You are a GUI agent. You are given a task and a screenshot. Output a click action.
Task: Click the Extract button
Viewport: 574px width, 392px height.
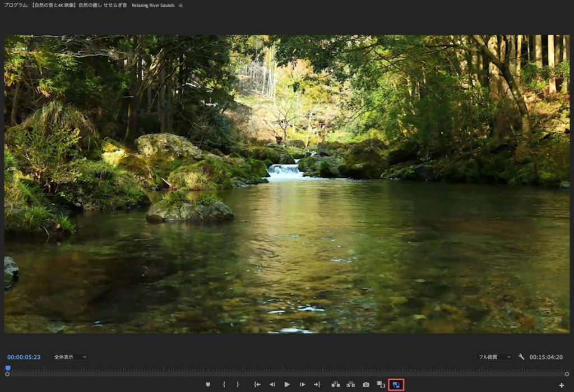pos(351,384)
